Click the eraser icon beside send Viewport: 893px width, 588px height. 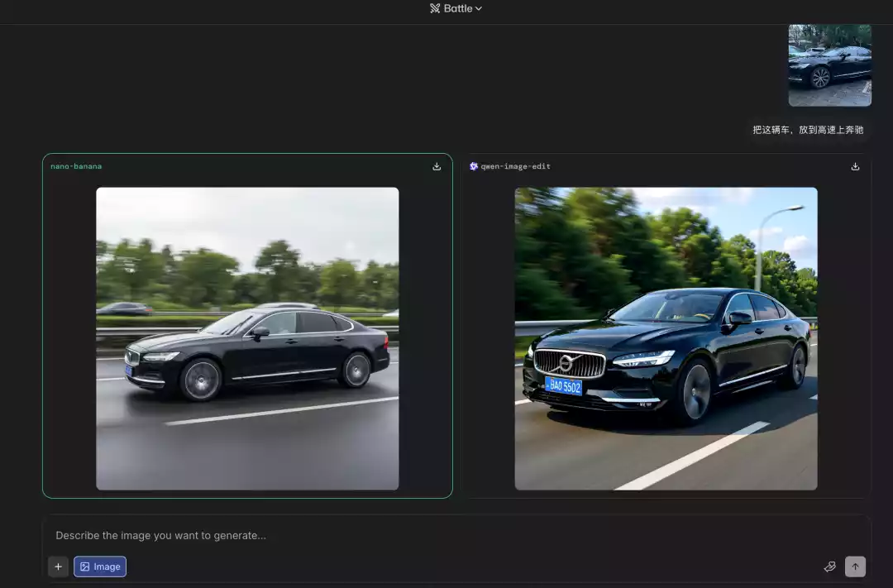click(x=830, y=566)
